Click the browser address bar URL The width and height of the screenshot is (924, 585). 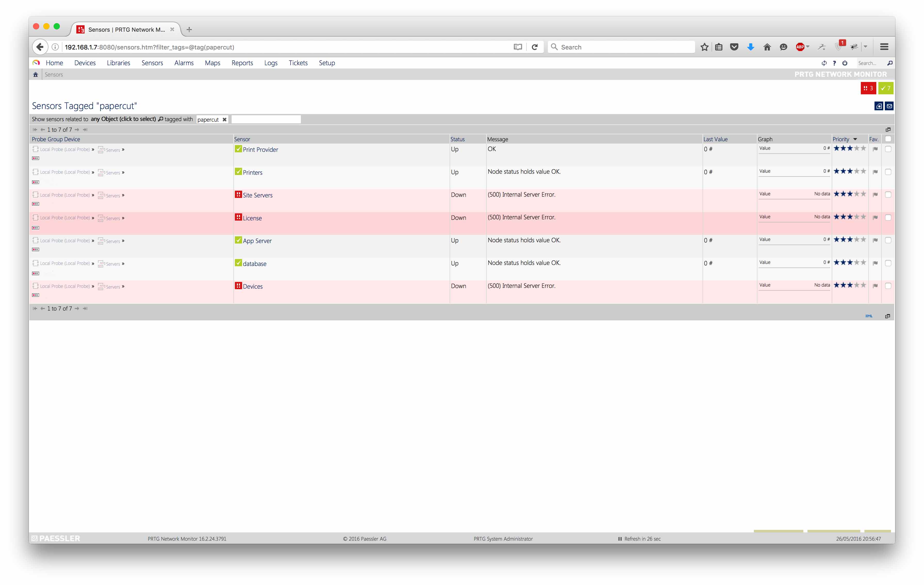pos(149,47)
